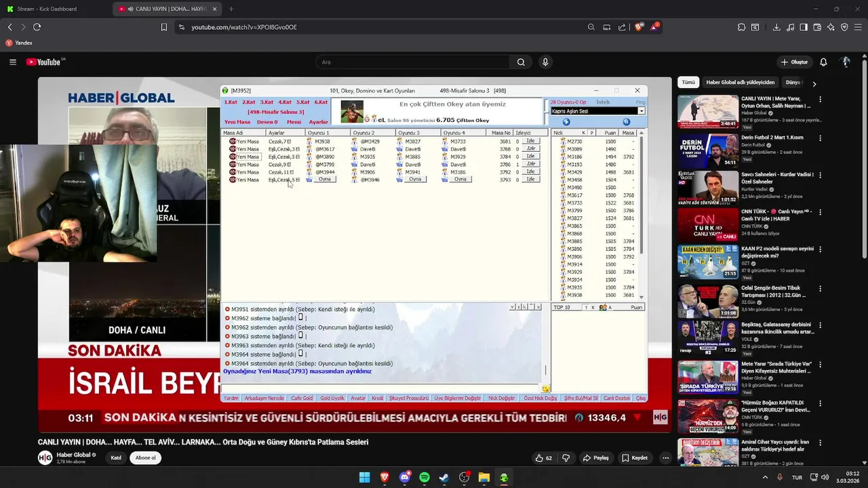Click Nick Değiştir button
This screenshot has width=868, height=488.
click(x=502, y=399)
